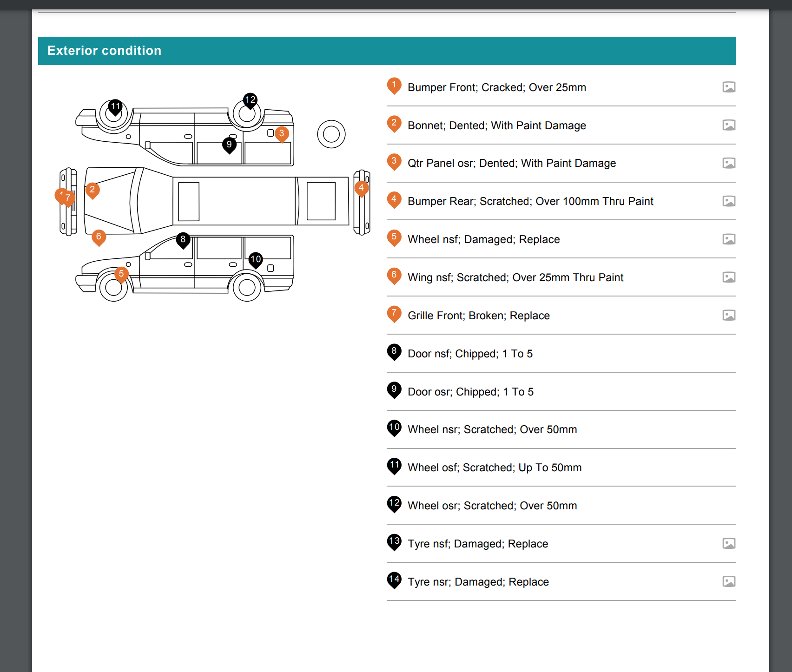
Task: Click marker 10 on the diagram's rear wheel
Action: click(x=256, y=260)
